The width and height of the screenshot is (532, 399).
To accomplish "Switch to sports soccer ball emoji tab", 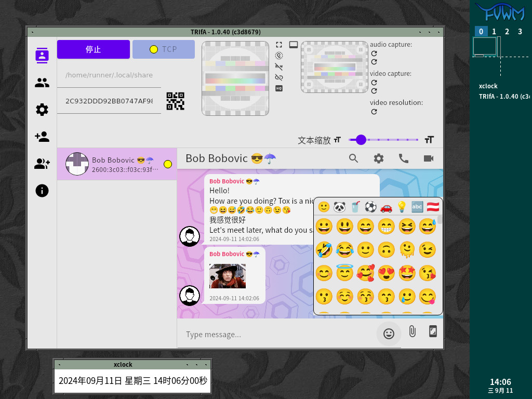I will tap(370, 207).
